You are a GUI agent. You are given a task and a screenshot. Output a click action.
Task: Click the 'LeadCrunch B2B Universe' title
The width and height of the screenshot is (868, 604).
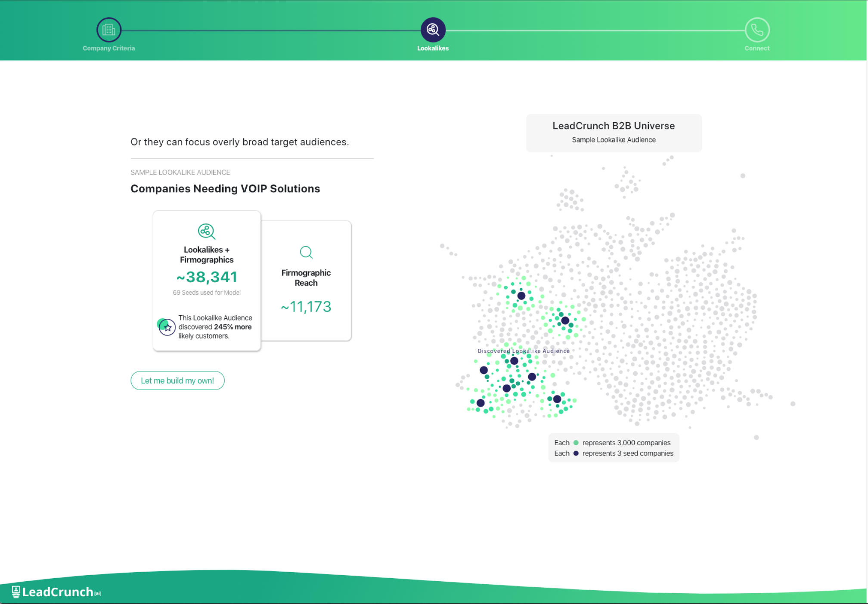pyautogui.click(x=614, y=126)
